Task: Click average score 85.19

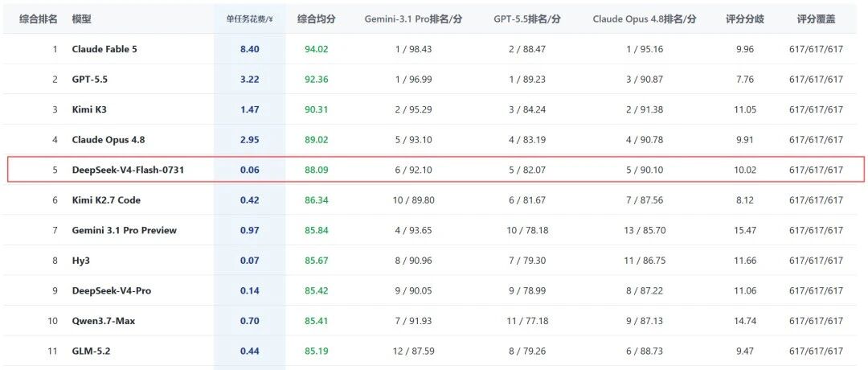Action: pyautogui.click(x=316, y=351)
